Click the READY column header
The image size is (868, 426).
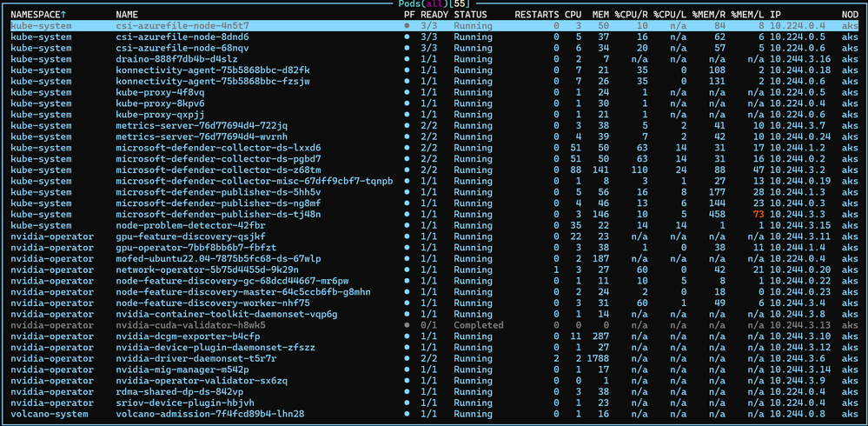(x=434, y=15)
